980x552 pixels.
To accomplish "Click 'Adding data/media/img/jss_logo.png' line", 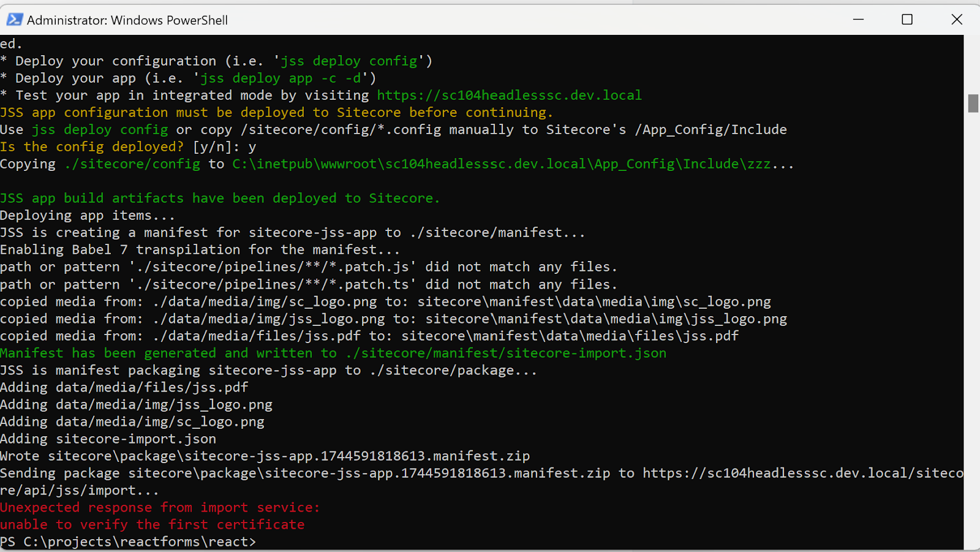I will (x=136, y=405).
